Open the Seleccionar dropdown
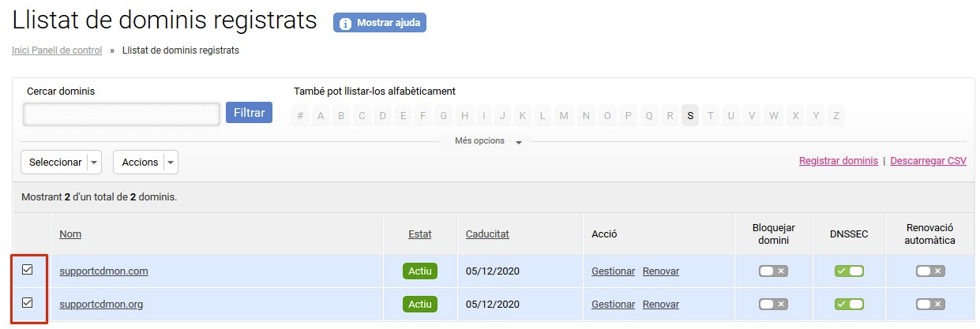 pyautogui.click(x=62, y=162)
